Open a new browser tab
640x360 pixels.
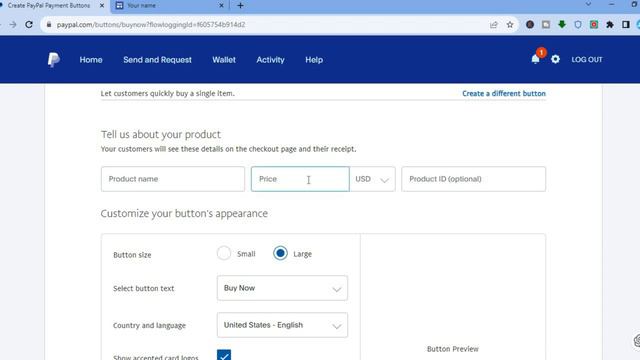[x=240, y=6]
